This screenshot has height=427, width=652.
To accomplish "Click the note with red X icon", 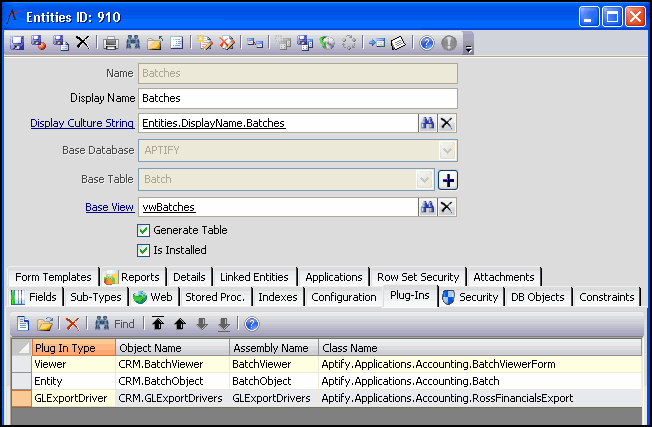I will tap(227, 43).
